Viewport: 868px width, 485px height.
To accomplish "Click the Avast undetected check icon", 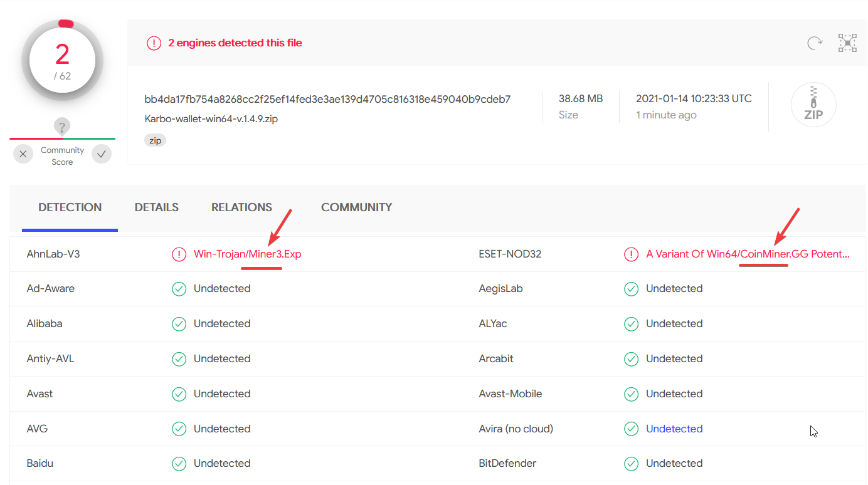I will click(x=179, y=394).
